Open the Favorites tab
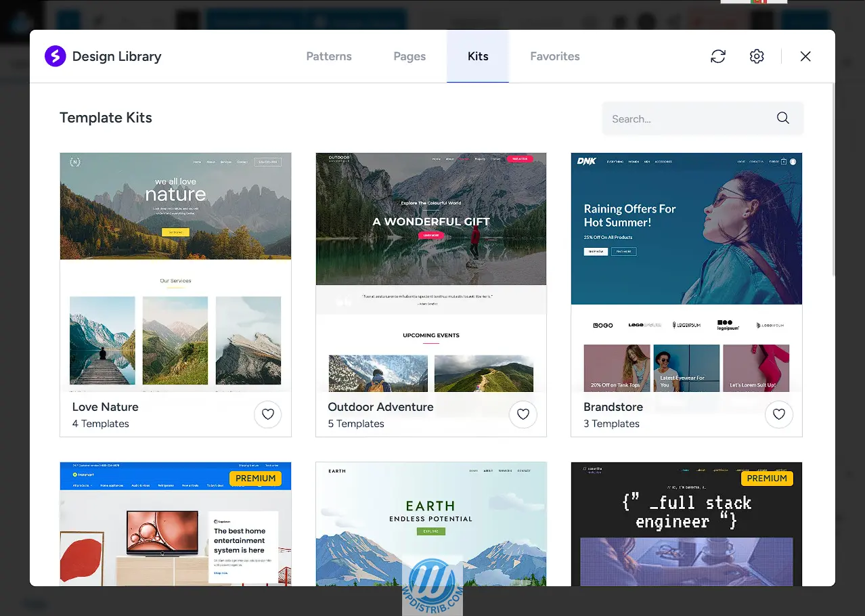865x616 pixels. pyautogui.click(x=555, y=56)
